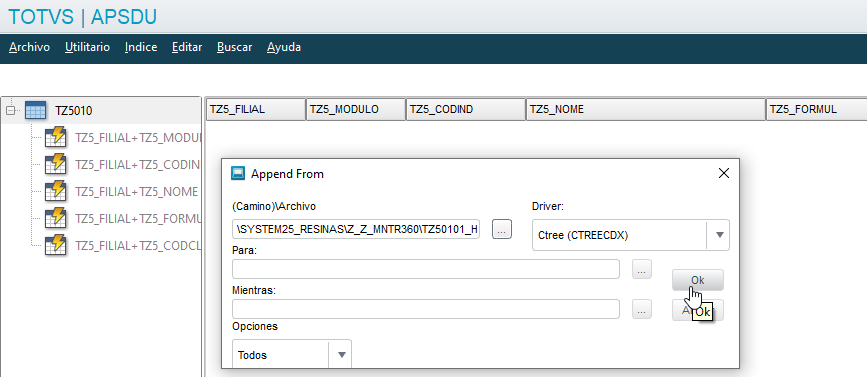Click the TZ5_CODIND column header
Screen dimensions: 867x377
click(x=466, y=109)
